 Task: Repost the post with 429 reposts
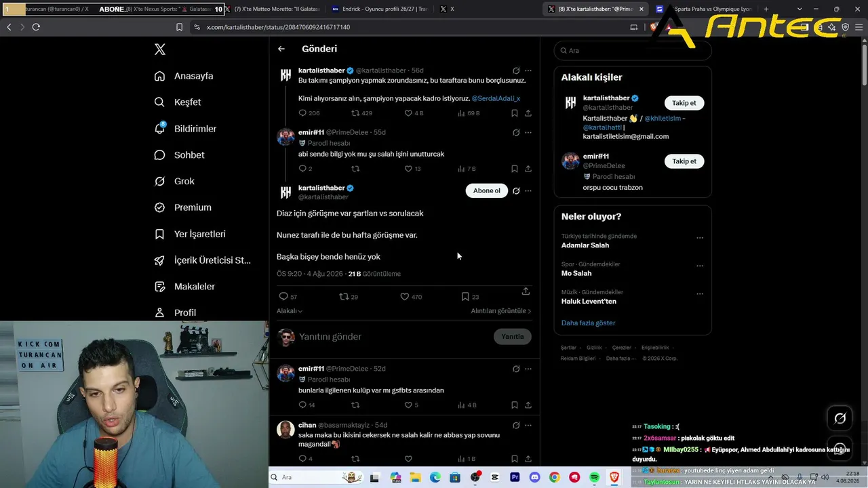point(361,113)
